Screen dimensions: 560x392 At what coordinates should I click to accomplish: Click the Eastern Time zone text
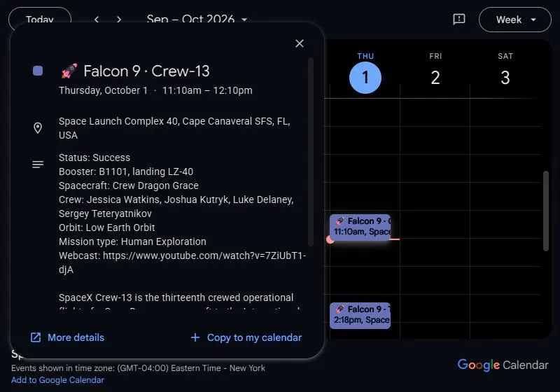(138, 368)
